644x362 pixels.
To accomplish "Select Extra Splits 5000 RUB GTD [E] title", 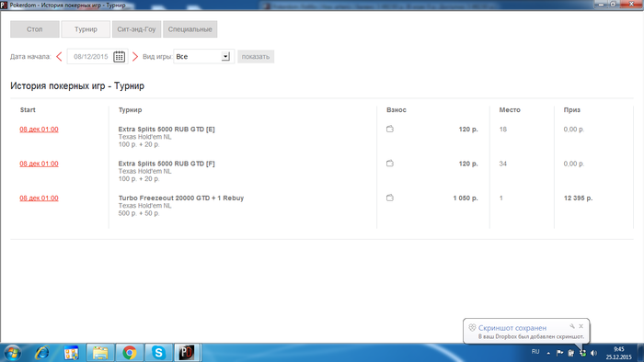I will pyautogui.click(x=167, y=130).
